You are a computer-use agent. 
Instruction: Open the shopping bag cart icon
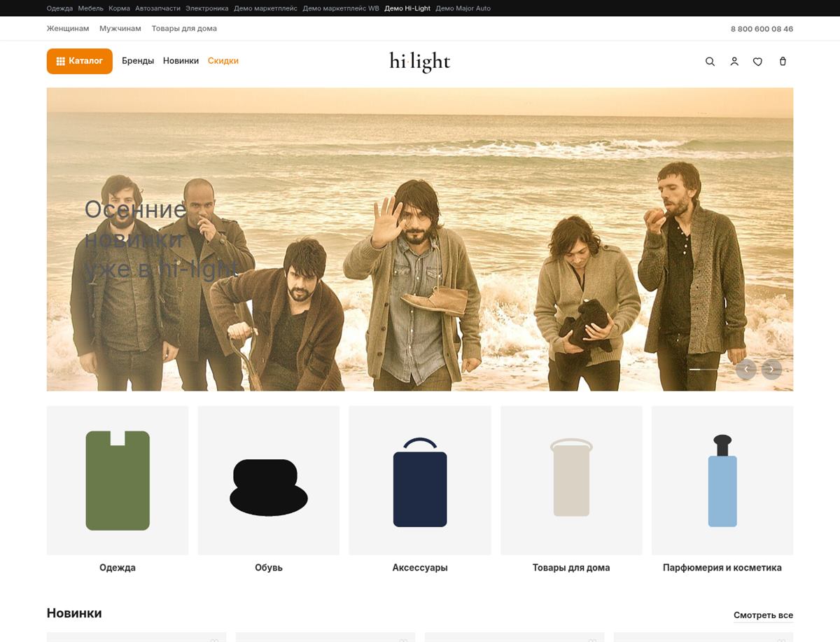(x=783, y=62)
